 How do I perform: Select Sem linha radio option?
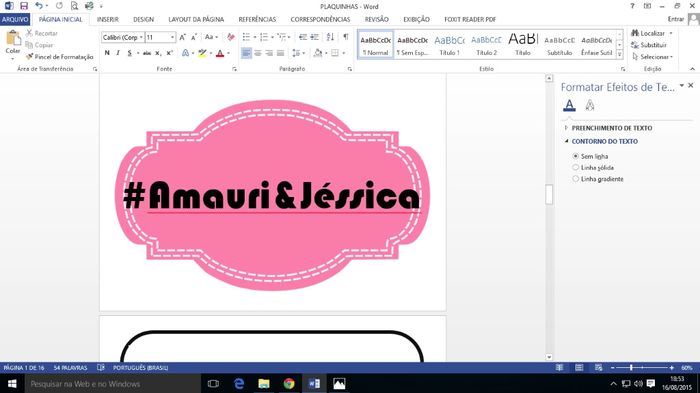tap(575, 156)
